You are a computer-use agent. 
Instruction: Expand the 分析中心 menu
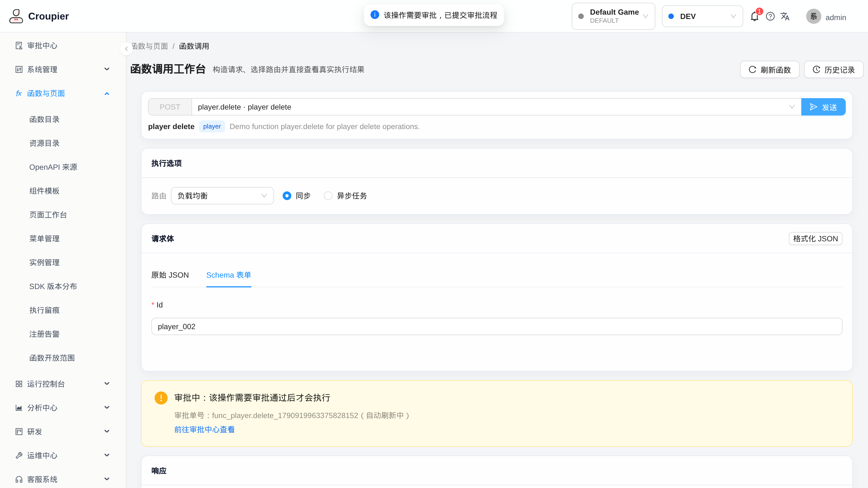click(x=63, y=407)
